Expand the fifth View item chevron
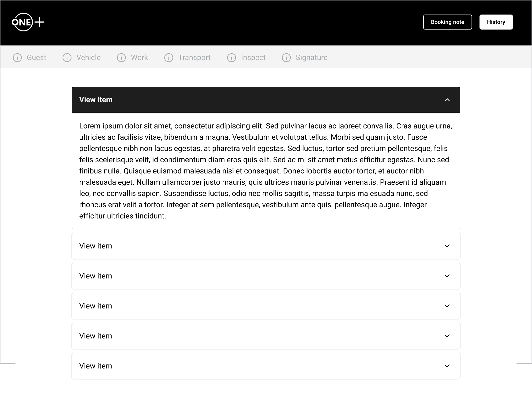Viewport: 532px width, 398px height. 447,336
